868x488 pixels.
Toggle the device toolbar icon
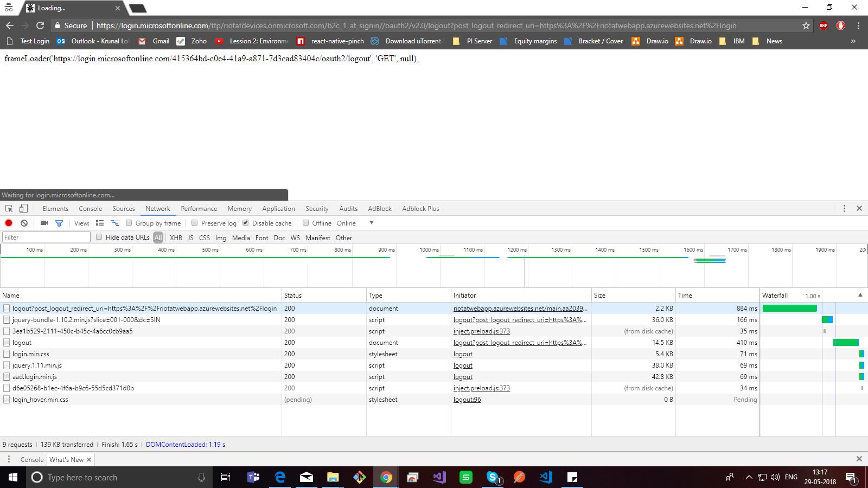coord(23,208)
